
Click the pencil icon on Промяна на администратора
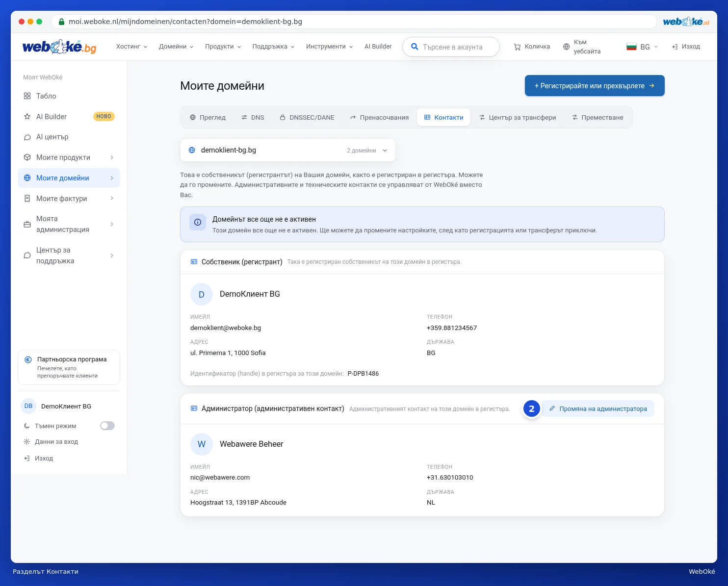click(552, 408)
